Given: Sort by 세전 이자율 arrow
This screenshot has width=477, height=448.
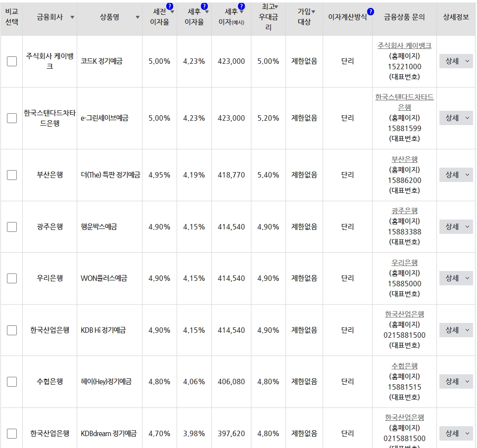Looking at the screenshot, I should tap(172, 12).
